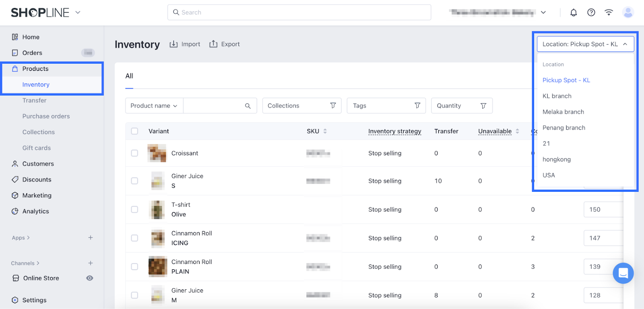Check the Cinnamon Roll ICING row checkbox

pyautogui.click(x=134, y=238)
